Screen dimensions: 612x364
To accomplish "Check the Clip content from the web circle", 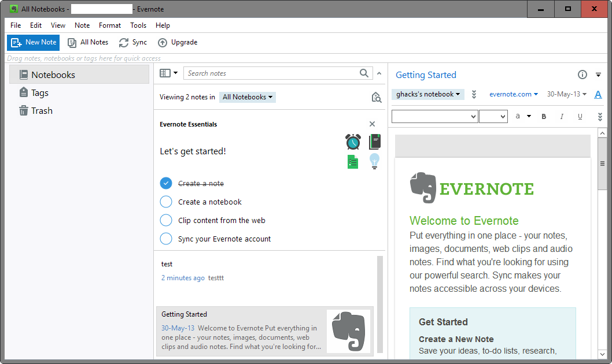I will tap(166, 220).
